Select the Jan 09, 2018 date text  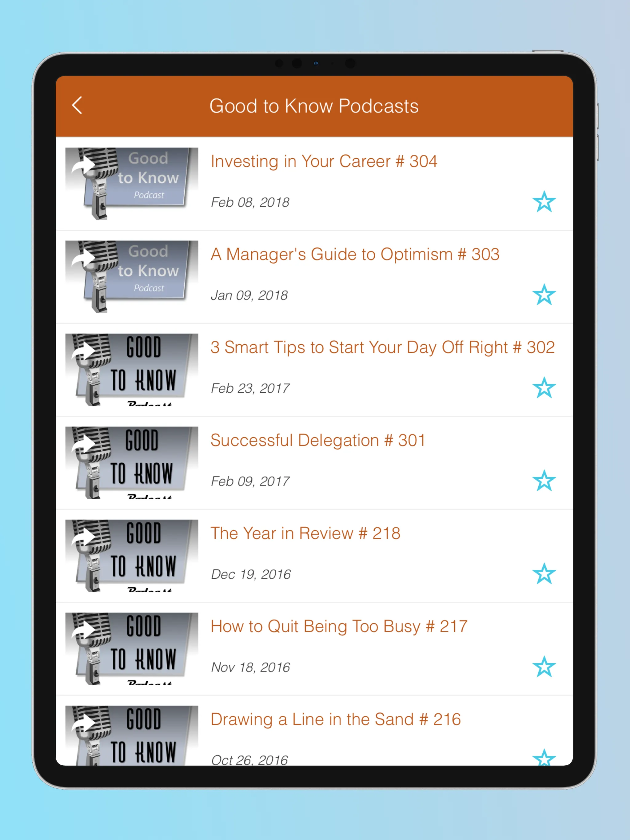click(249, 295)
